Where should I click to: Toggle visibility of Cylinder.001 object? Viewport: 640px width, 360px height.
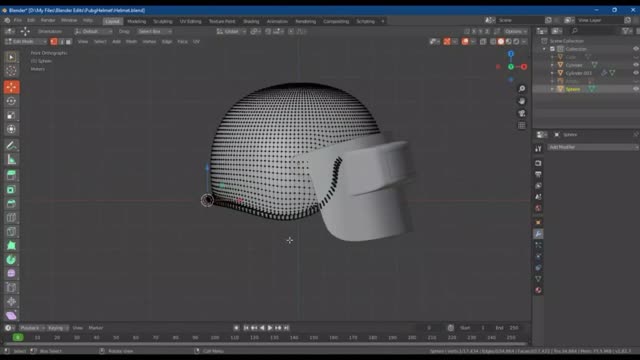click(636, 73)
